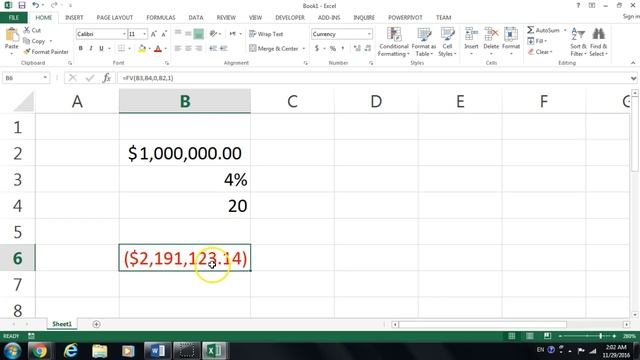Click the Sheet1 sheet tab
The image size is (640, 360).
pyautogui.click(x=62, y=324)
